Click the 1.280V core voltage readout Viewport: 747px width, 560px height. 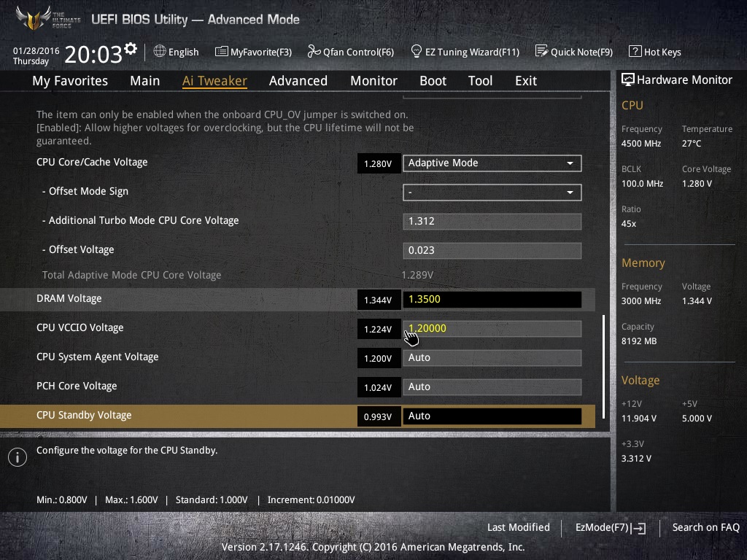(379, 164)
